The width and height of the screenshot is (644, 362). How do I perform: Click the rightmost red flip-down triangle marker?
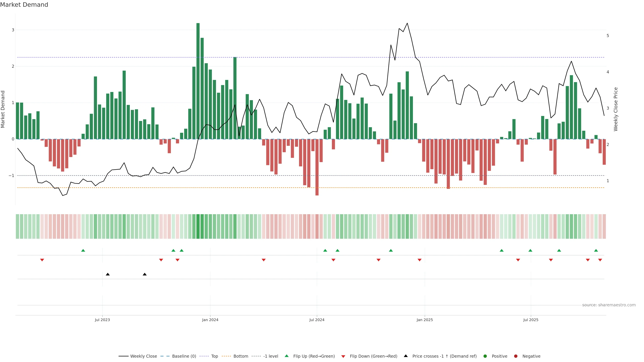click(x=600, y=260)
